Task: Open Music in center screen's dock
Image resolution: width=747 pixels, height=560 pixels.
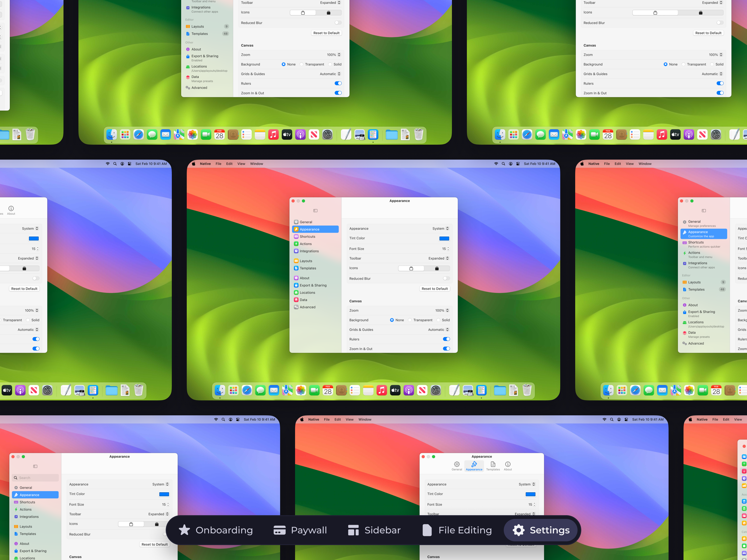Action: [382, 390]
